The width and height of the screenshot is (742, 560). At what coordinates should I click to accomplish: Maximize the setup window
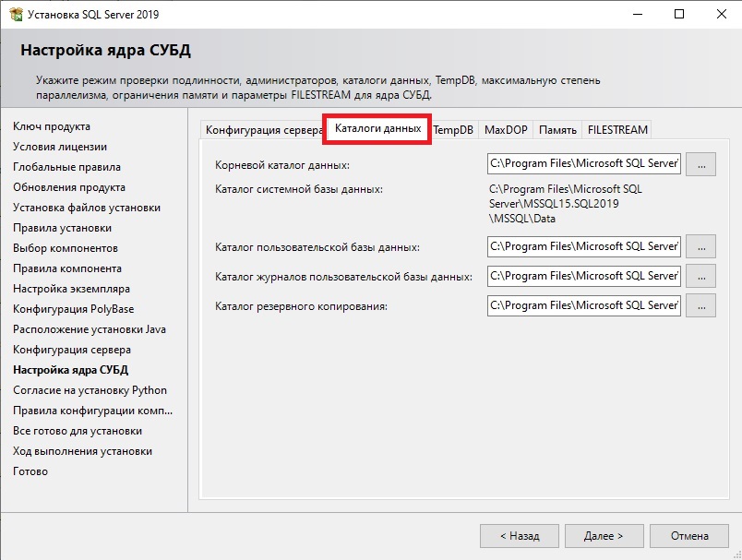pyautogui.click(x=679, y=14)
